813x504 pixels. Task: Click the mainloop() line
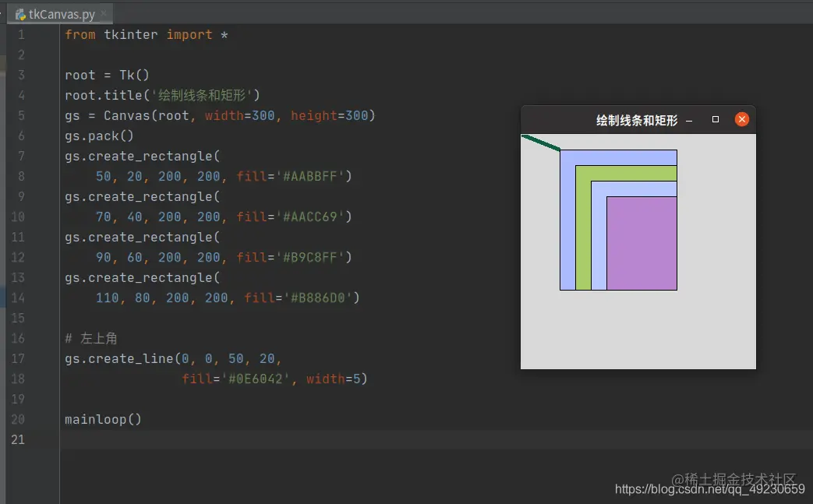click(x=103, y=419)
